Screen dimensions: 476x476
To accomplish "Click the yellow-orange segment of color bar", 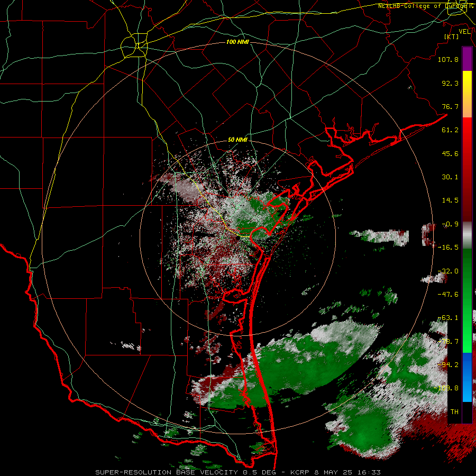I will click(x=467, y=94).
